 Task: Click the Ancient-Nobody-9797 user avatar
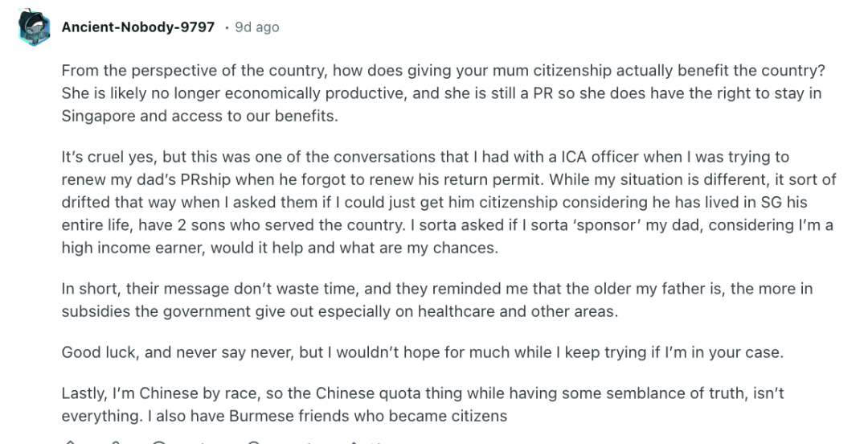34,27
